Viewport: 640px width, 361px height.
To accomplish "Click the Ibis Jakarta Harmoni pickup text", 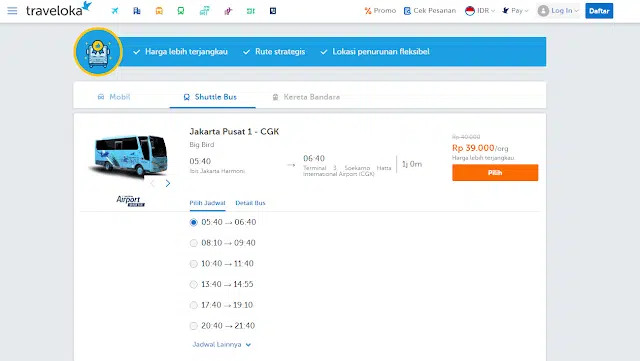I will (x=217, y=171).
